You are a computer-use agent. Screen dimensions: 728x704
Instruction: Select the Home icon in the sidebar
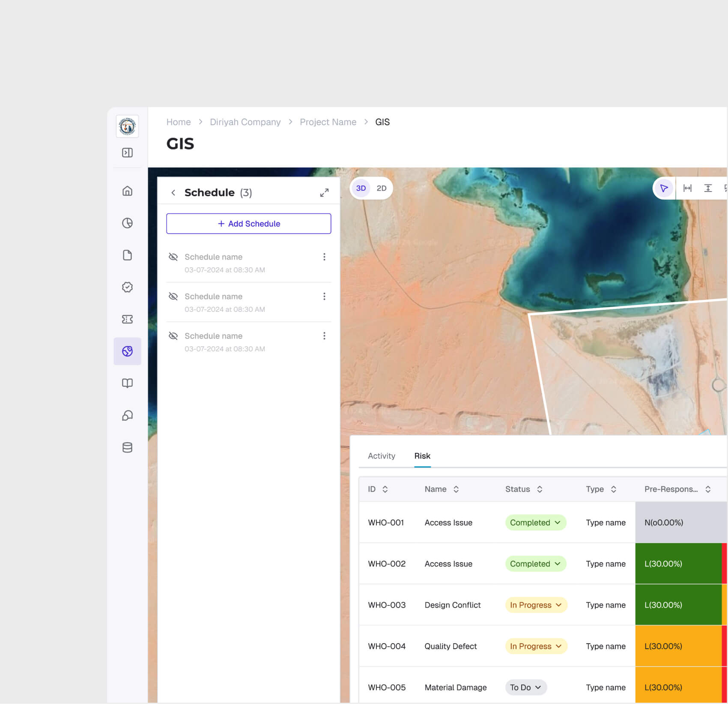point(127,191)
